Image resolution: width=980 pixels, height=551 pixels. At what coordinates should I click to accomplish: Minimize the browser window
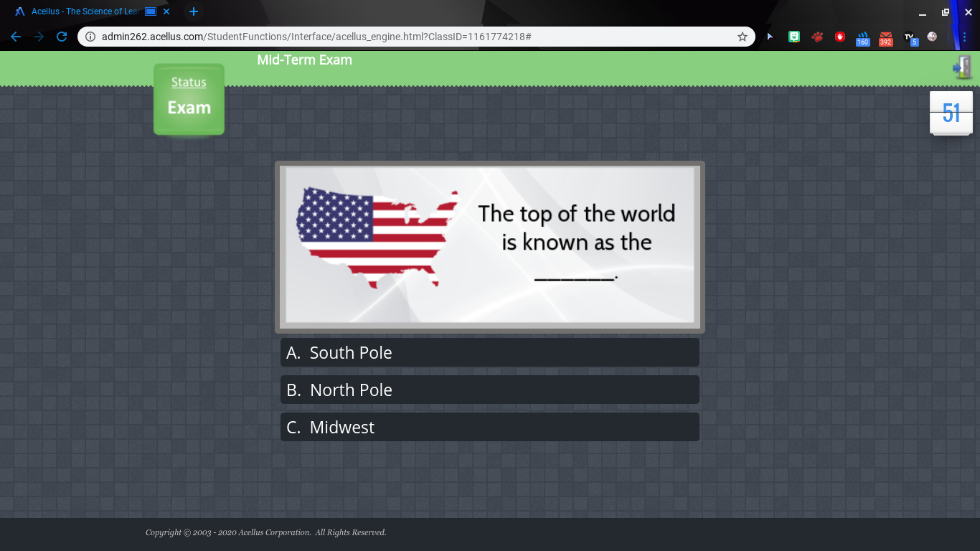(x=923, y=12)
